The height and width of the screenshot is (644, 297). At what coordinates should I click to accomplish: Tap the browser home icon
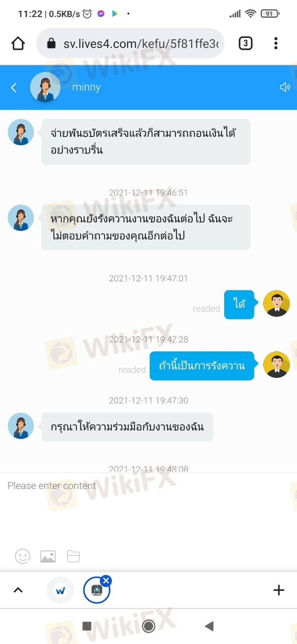[18, 43]
